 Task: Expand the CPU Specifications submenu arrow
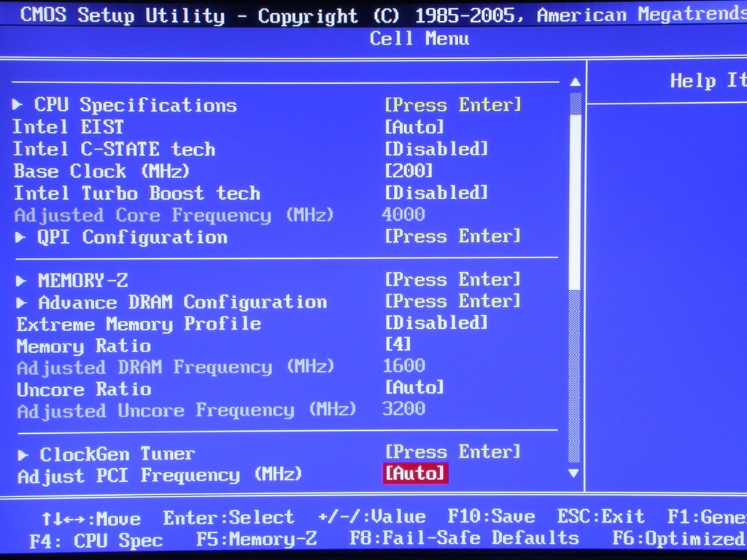[18, 104]
